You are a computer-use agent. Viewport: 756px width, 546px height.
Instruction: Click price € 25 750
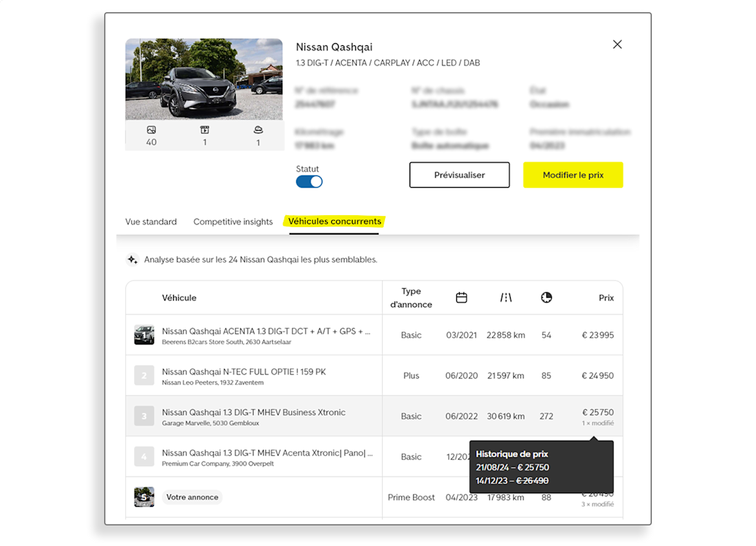(598, 413)
